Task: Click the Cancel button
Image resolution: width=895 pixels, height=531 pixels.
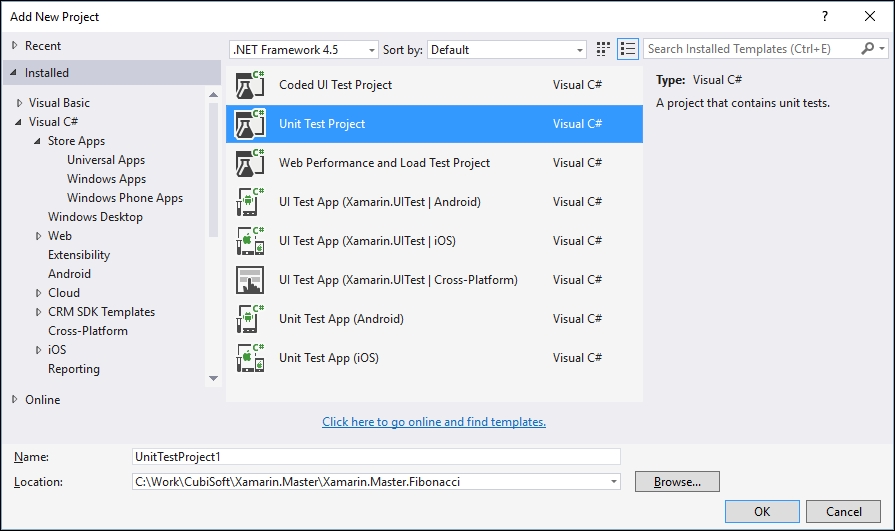Action: click(844, 512)
